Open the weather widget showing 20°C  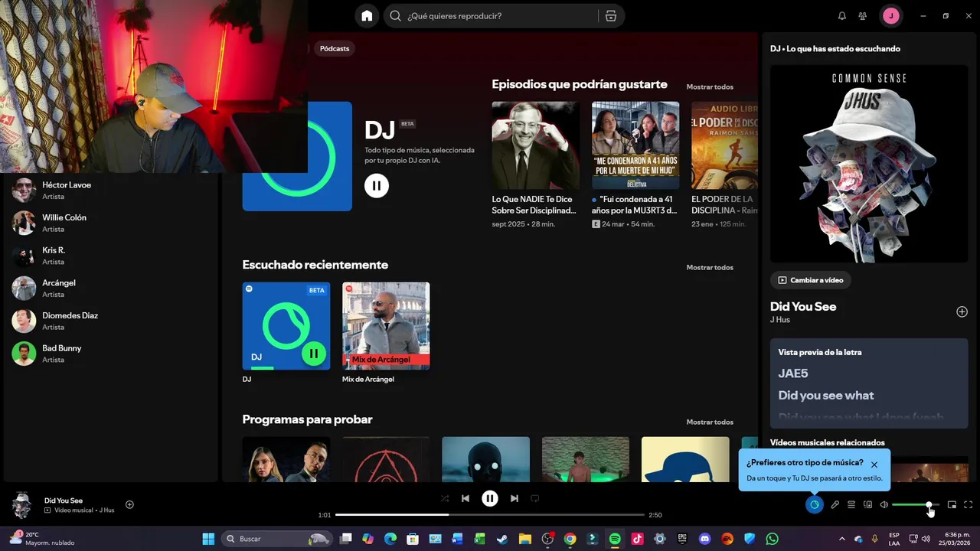[42, 539]
